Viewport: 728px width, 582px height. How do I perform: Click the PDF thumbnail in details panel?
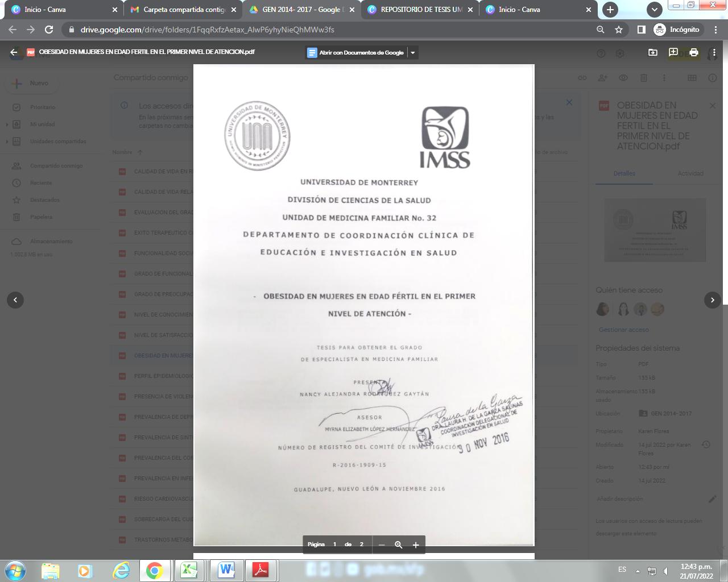[655, 230]
